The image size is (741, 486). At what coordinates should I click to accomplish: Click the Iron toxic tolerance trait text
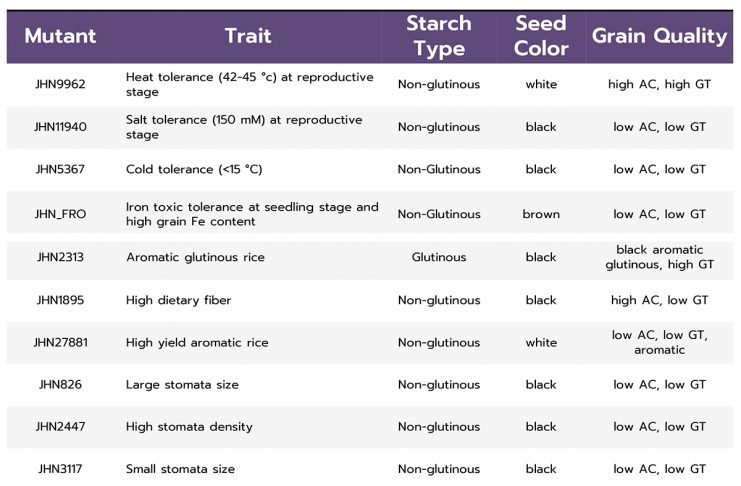pos(252,214)
